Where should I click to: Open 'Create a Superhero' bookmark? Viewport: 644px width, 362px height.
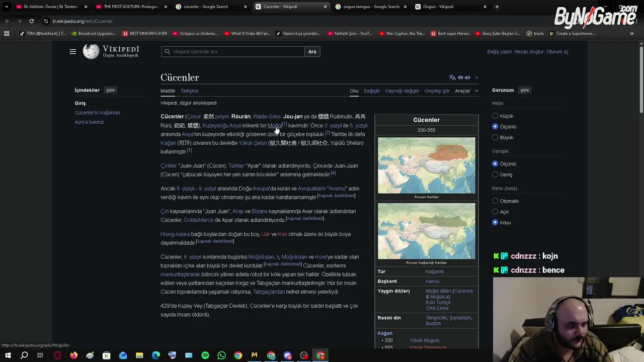coord(572,34)
